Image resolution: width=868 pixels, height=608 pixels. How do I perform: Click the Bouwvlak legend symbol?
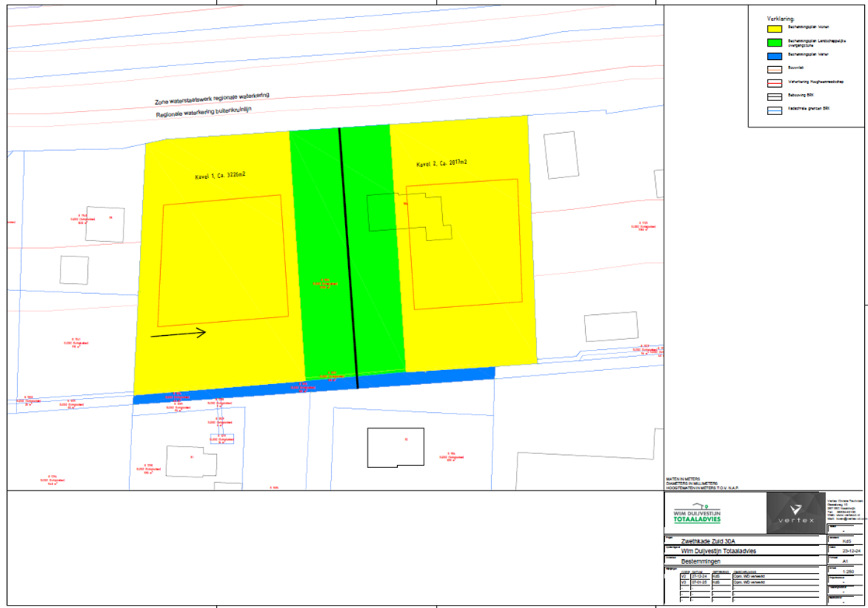click(774, 69)
